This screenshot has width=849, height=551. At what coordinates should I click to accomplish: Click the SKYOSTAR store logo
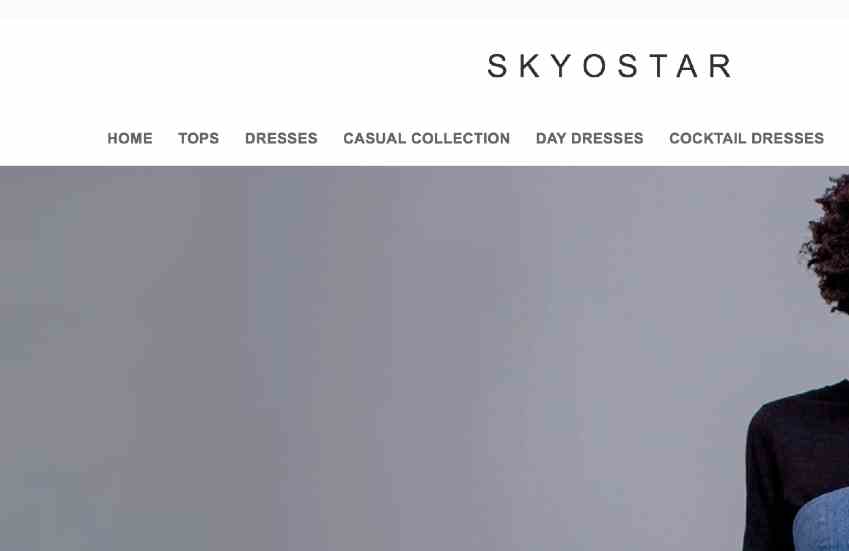tap(610, 66)
